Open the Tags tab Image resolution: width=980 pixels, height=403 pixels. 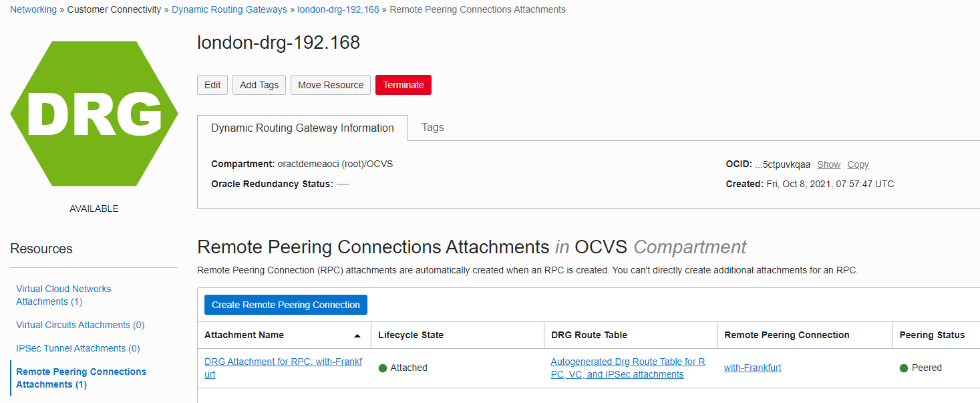(433, 128)
